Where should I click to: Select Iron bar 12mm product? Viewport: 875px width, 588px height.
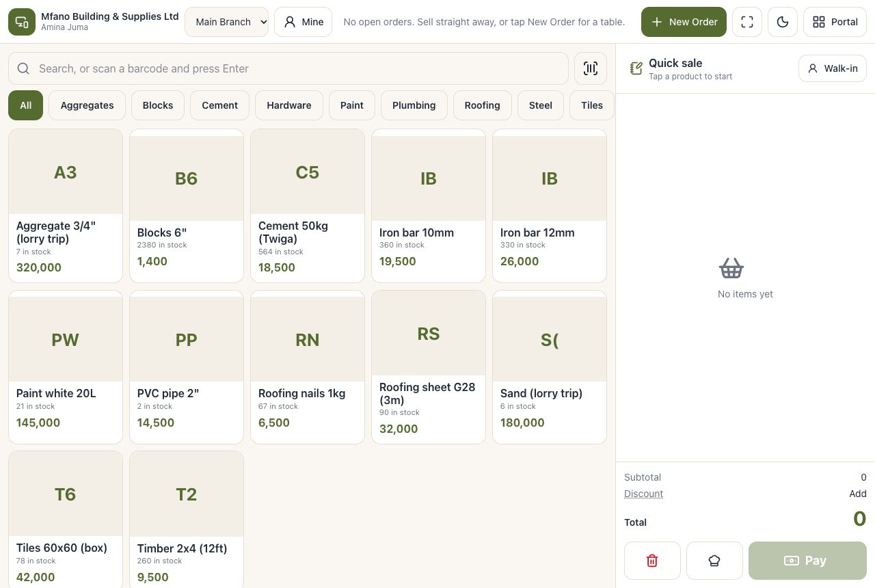550,206
